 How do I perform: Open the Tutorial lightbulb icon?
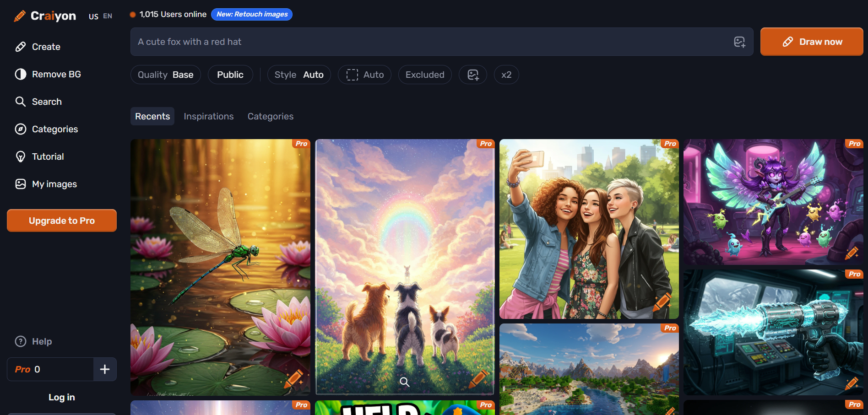point(21,156)
